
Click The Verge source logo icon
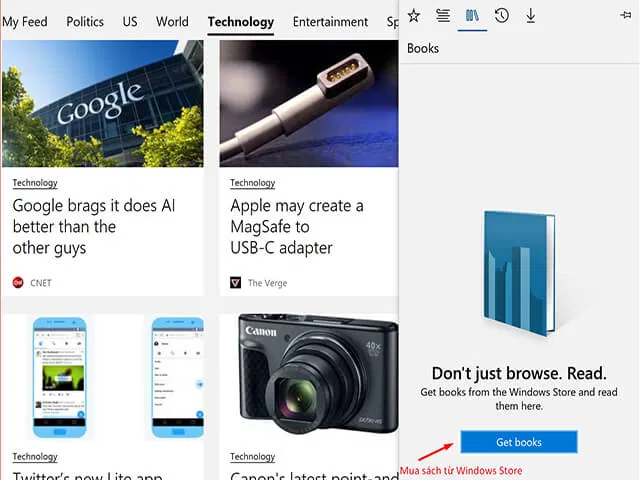(x=236, y=282)
